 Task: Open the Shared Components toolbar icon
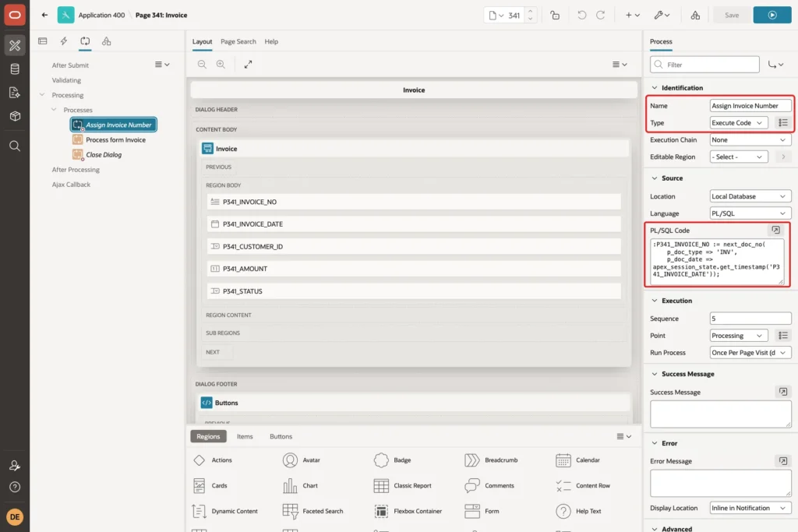(695, 16)
